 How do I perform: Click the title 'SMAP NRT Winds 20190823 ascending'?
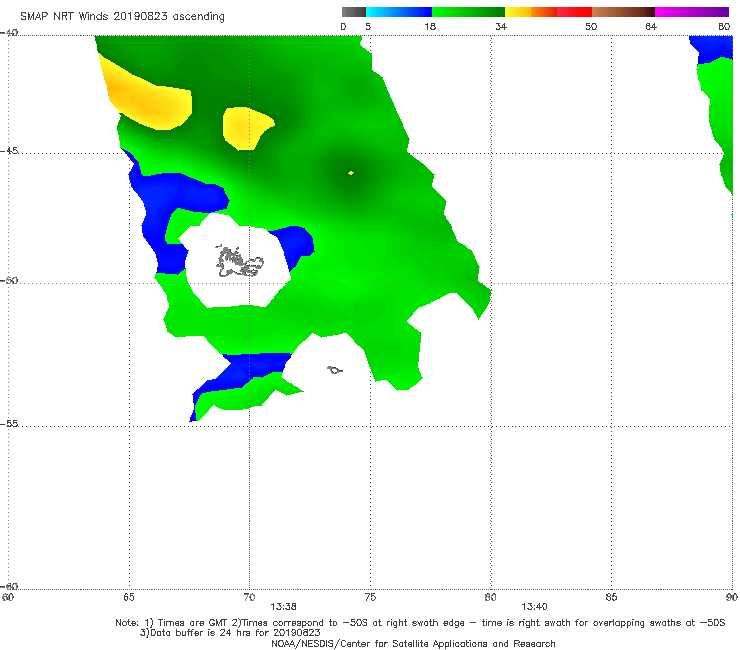[x=122, y=16]
